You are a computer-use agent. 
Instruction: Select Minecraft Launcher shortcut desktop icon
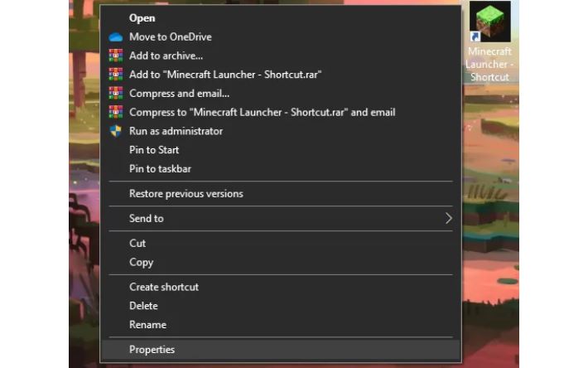click(489, 22)
